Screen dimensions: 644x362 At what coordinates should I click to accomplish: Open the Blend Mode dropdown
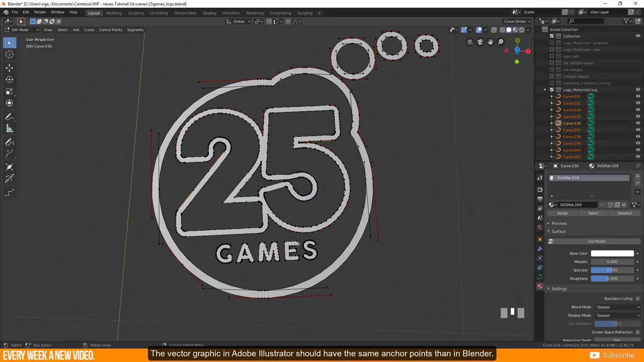point(618,307)
